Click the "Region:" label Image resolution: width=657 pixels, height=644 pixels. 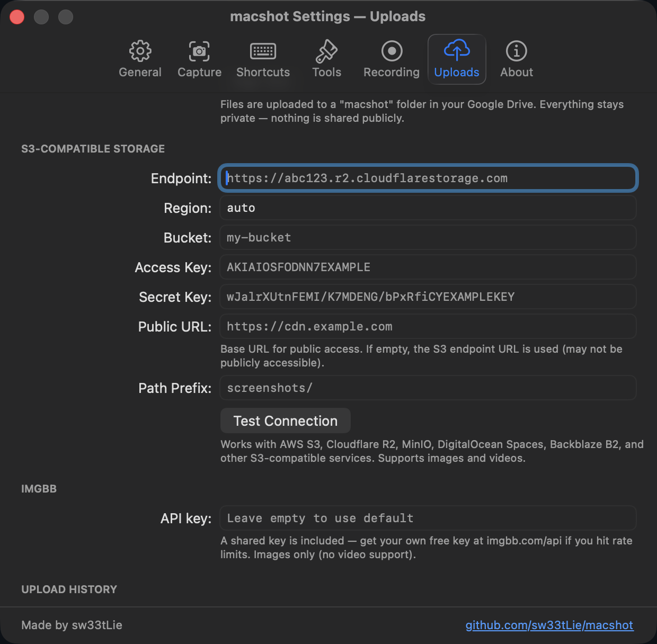pos(188,208)
